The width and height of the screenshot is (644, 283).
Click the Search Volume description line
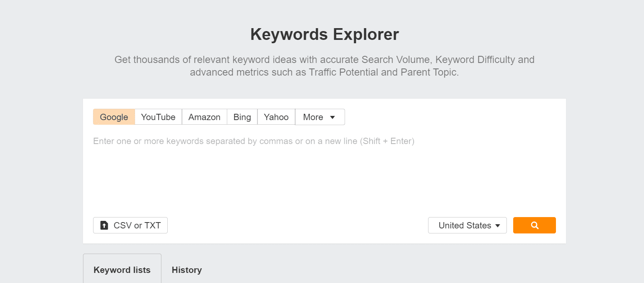pyautogui.click(x=325, y=60)
